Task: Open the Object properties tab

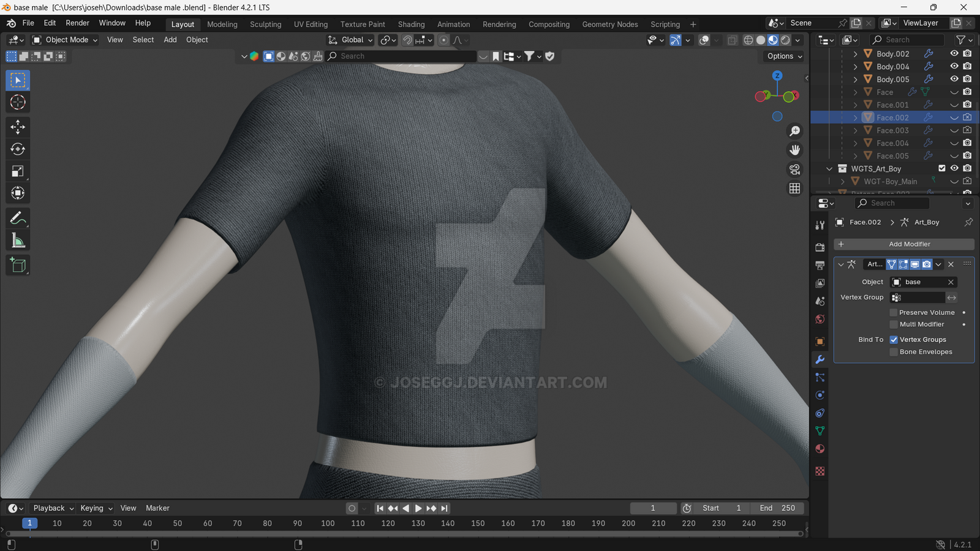Action: pyautogui.click(x=820, y=342)
